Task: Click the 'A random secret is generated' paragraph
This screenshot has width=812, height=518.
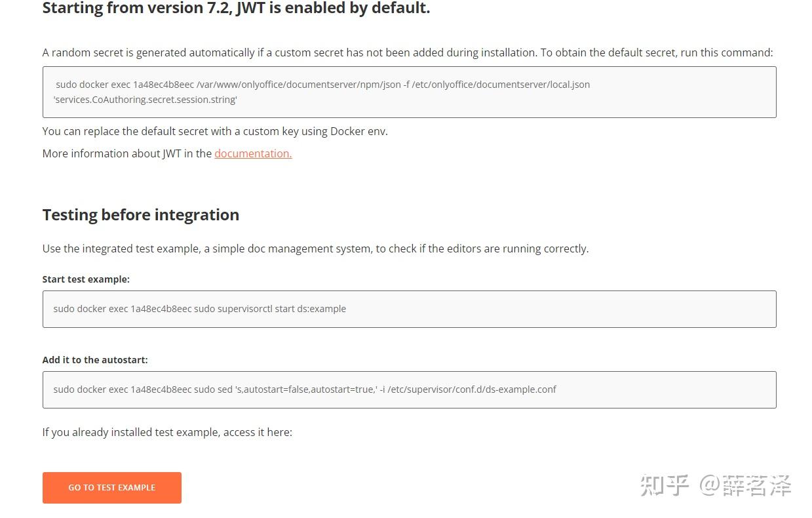Action: click(x=407, y=52)
